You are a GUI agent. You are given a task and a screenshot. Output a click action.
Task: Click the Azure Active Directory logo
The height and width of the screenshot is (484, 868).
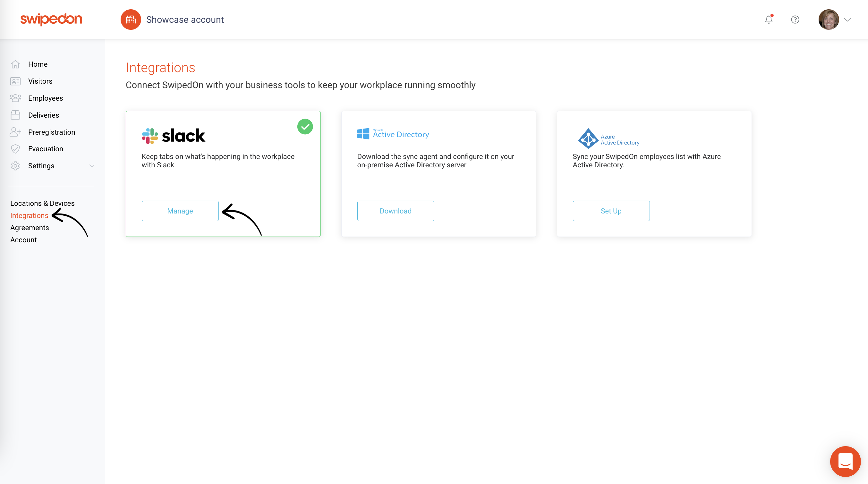click(608, 138)
